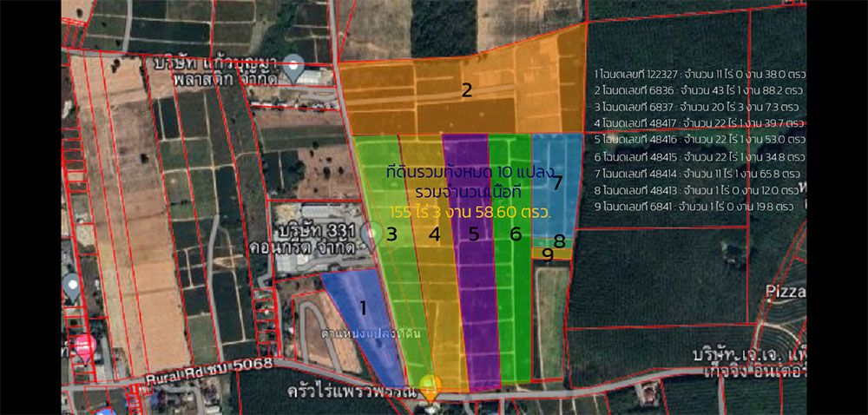
Task: Click the gray pin beside แก้วบุญมา พลาสติก
Action: pyautogui.click(x=295, y=64)
